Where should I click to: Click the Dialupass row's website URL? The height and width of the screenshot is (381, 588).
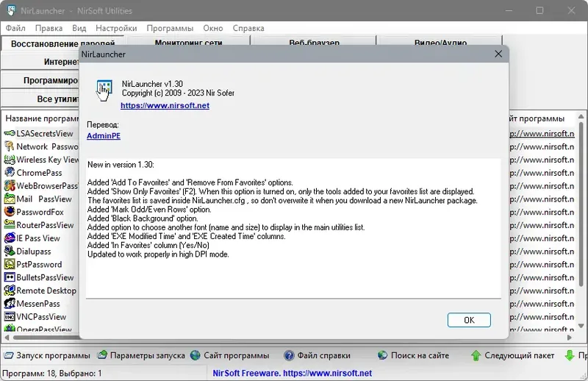click(542, 252)
